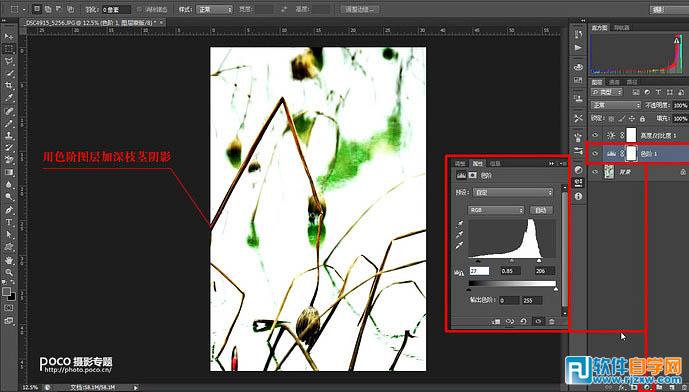Select the Type tool
This screenshot has height=392, width=689.
click(9, 222)
